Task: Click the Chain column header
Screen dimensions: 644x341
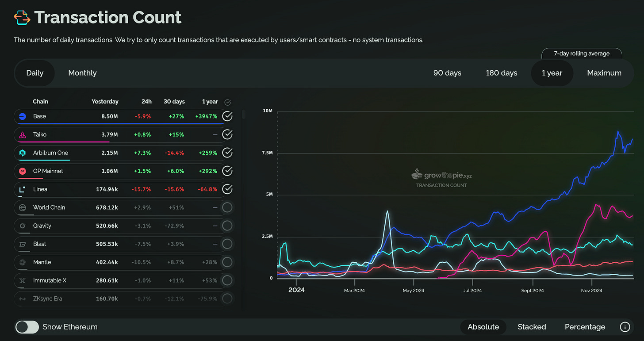Action: pyautogui.click(x=40, y=102)
